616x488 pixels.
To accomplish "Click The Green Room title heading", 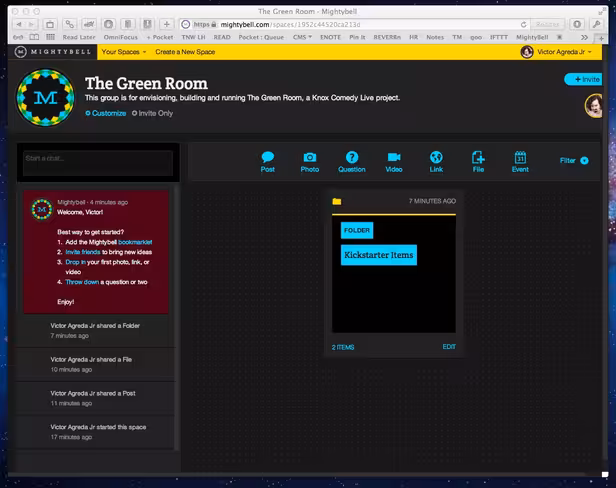I will pos(146,83).
